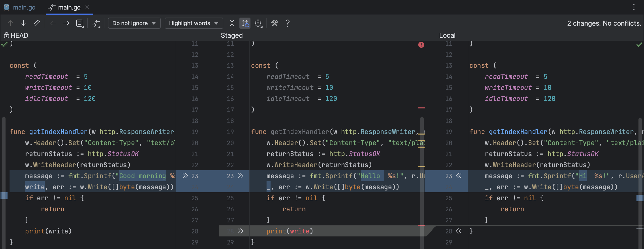
Task: Jump to the next difference arrow
Action: 24,23
